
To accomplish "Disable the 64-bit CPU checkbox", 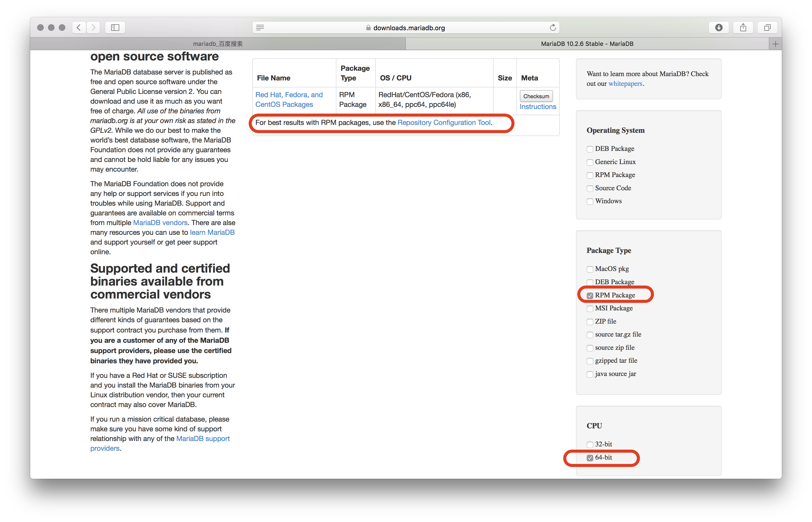I will pos(590,458).
